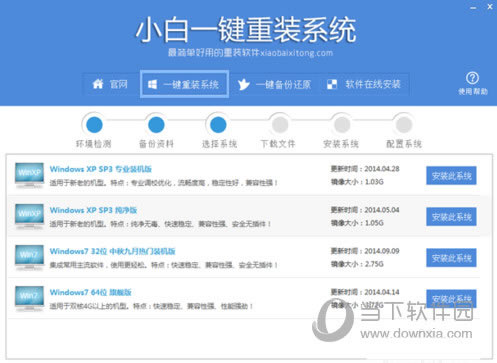
Task: Open the 官网 home tab
Action: [110, 84]
